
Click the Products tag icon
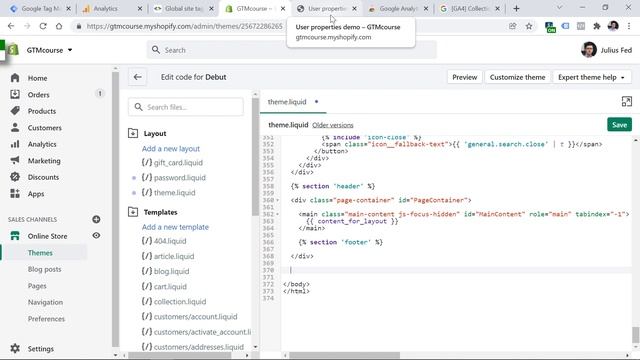click(15, 111)
